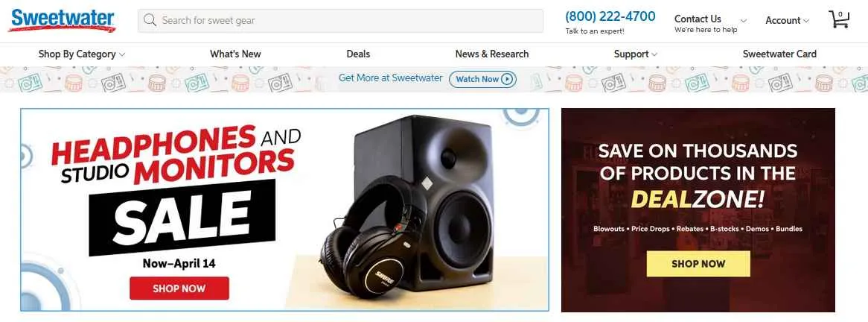The width and height of the screenshot is (868, 322).
Task: Expand the Support dropdown menu
Action: pos(636,54)
